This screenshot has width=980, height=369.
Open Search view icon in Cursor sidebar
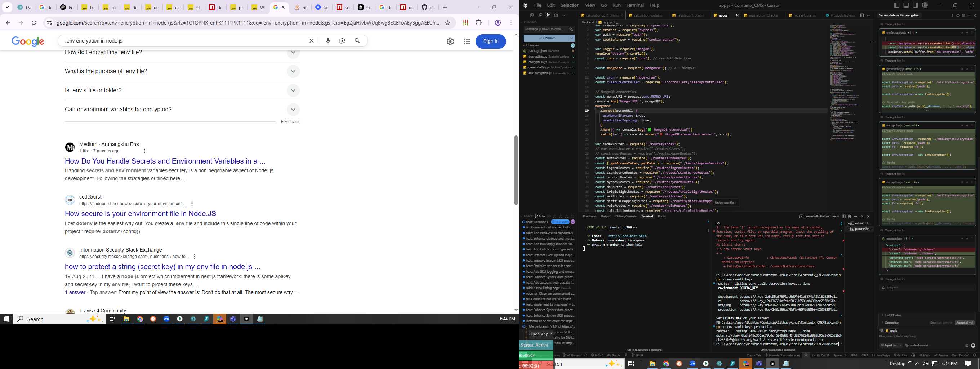click(x=540, y=15)
